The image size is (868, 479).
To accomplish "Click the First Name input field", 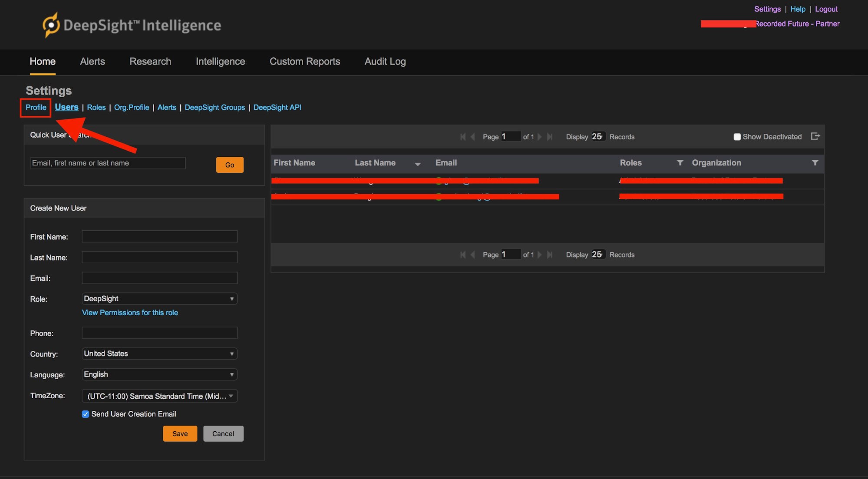I will pyautogui.click(x=159, y=236).
